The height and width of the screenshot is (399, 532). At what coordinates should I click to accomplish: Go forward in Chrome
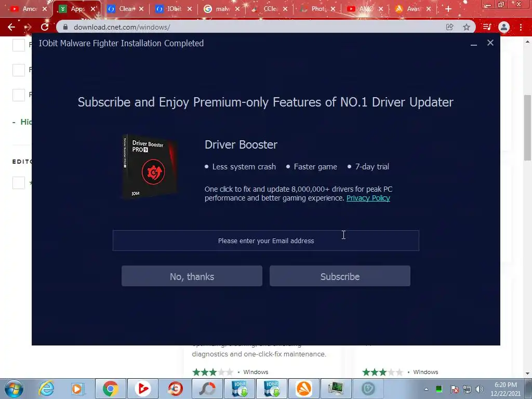28,27
